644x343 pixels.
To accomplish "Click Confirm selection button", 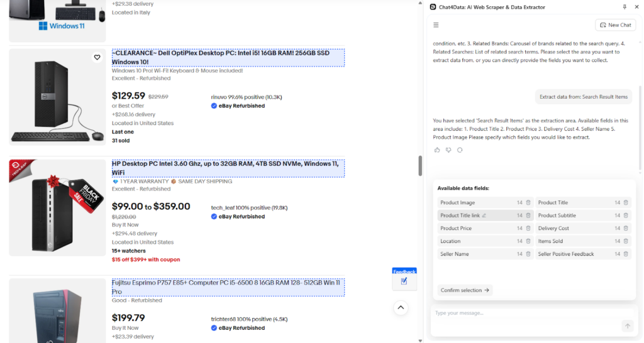I will click(465, 290).
